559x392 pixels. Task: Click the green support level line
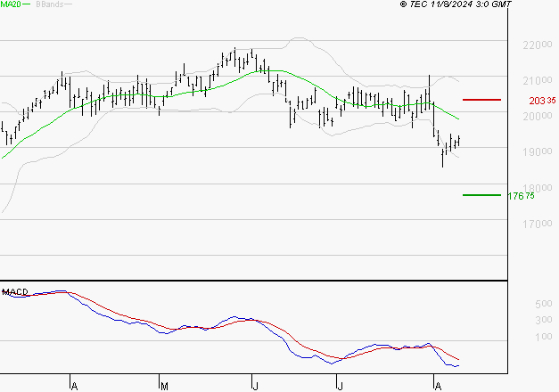tap(481, 195)
